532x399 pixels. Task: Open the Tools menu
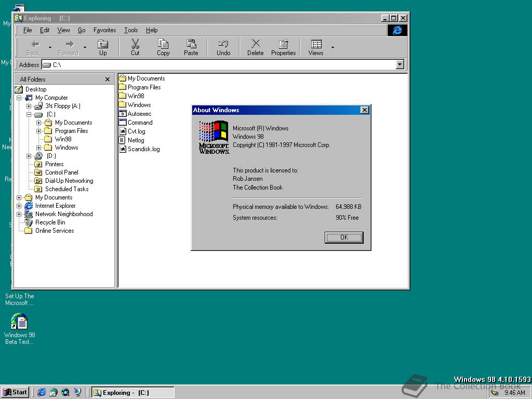coord(131,30)
